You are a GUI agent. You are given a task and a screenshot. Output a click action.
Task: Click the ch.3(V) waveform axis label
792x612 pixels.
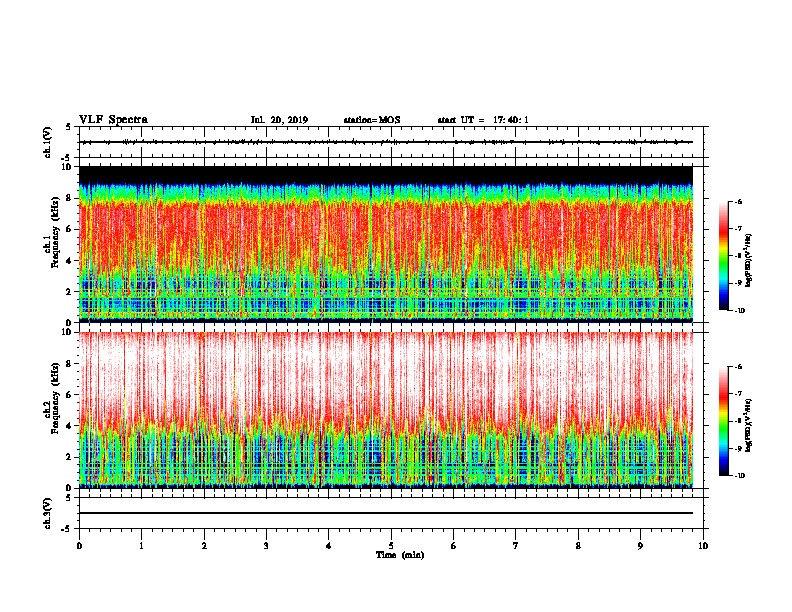click(x=48, y=513)
